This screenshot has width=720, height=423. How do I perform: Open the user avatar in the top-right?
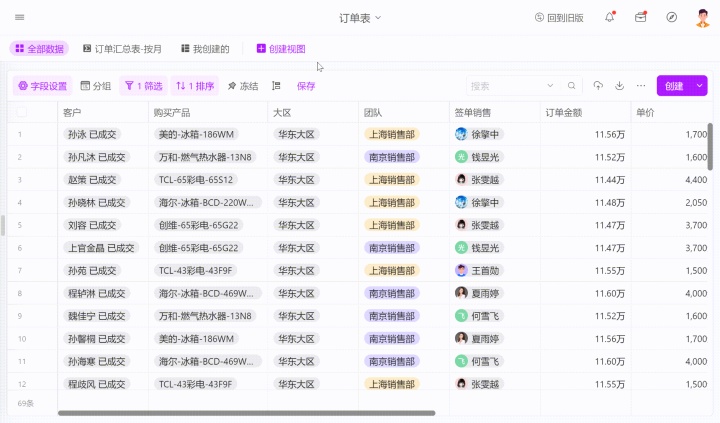[702, 17]
